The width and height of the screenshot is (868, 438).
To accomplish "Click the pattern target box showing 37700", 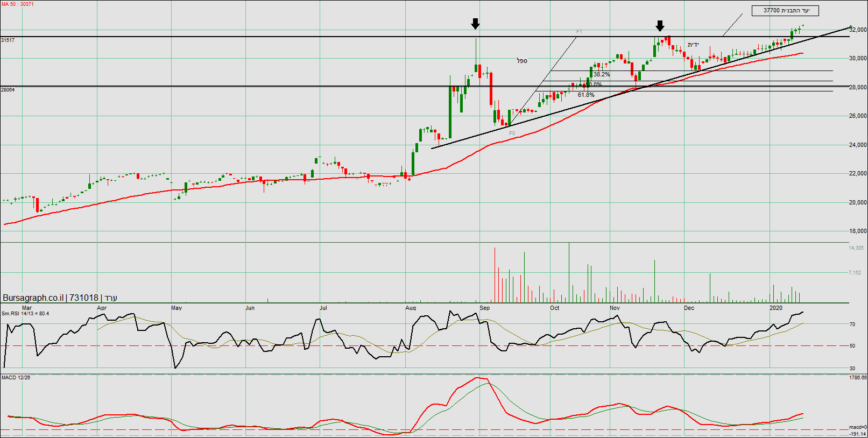I will tap(785, 11).
